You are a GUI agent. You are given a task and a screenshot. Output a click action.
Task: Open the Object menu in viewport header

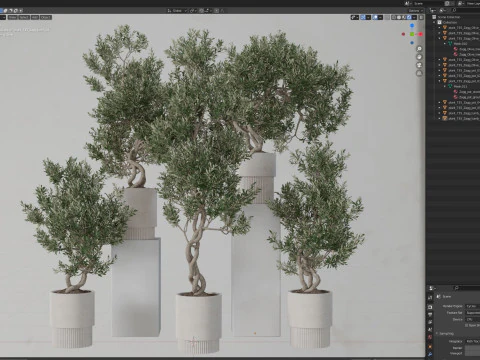click(x=46, y=17)
